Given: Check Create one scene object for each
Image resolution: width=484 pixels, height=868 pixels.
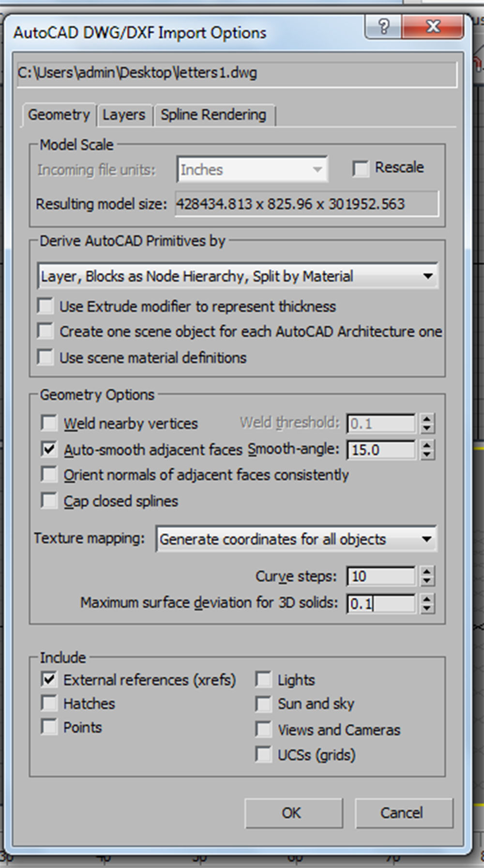Looking at the screenshot, I should coord(45,332).
